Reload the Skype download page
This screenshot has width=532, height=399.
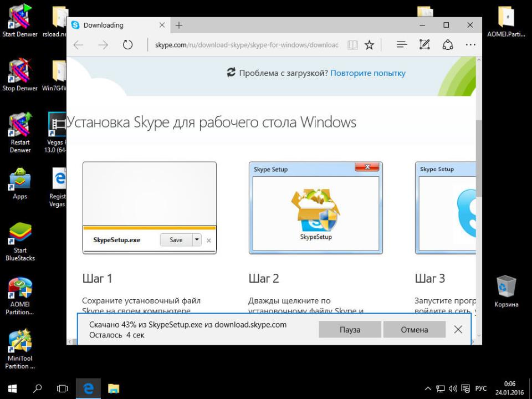[127, 45]
